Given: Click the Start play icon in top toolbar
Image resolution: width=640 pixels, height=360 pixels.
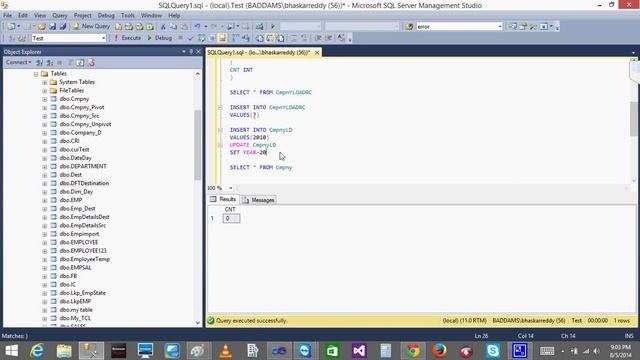Looking at the screenshot, I should (x=273, y=27).
